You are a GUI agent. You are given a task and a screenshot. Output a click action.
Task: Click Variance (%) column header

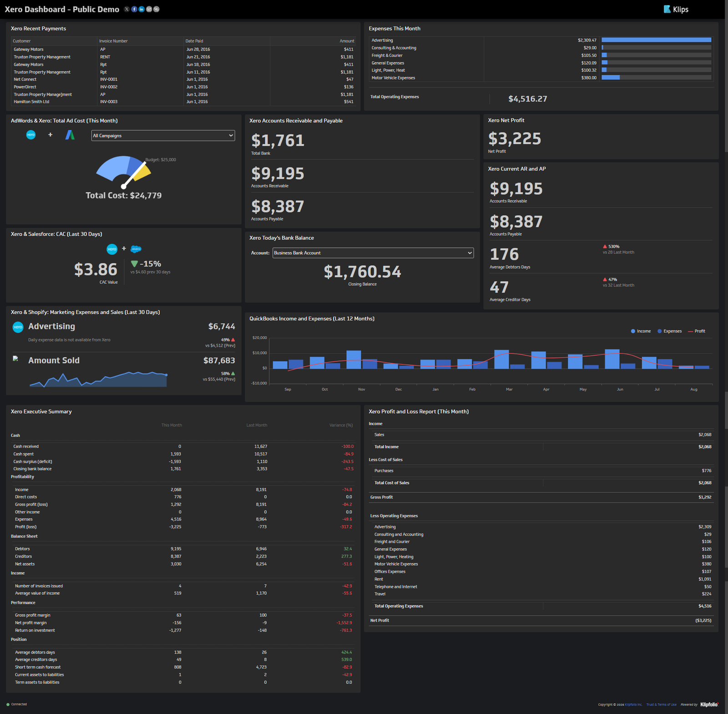(341, 425)
